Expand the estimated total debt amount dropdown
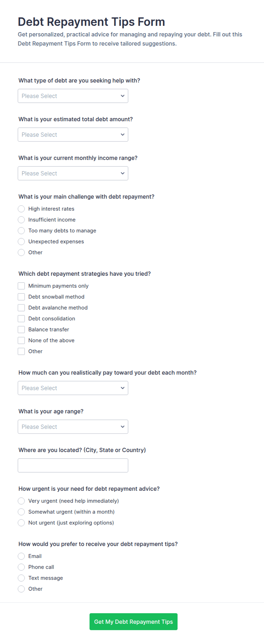The image size is (264, 644). click(73, 135)
